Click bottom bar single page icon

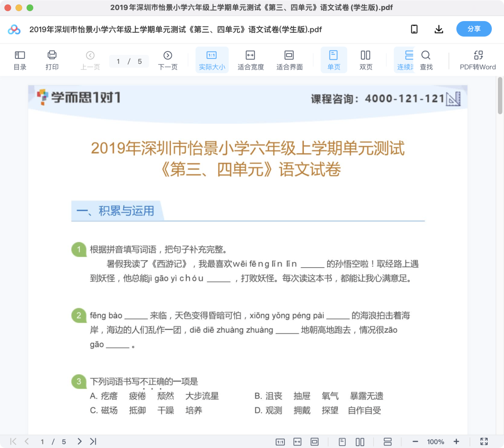point(343,442)
